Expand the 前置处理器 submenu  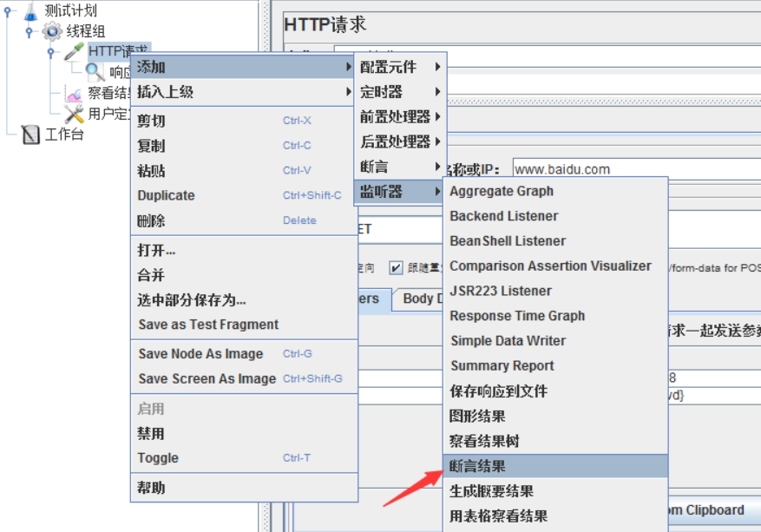(400, 117)
